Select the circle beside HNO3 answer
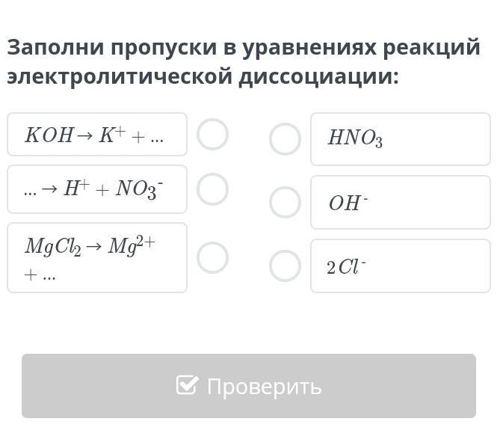503x448 pixels. pos(285,139)
